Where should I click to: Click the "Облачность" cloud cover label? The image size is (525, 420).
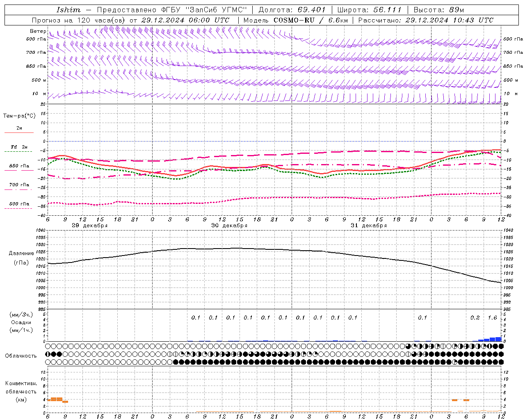point(21,356)
